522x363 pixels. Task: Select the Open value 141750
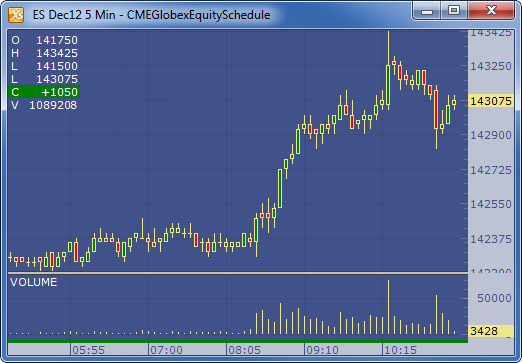(x=57, y=40)
